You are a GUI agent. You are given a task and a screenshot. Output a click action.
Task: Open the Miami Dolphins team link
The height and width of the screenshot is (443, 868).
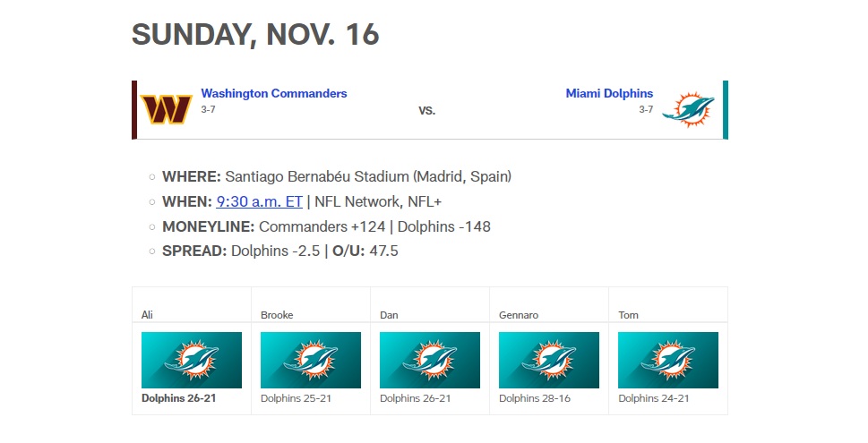[609, 93]
